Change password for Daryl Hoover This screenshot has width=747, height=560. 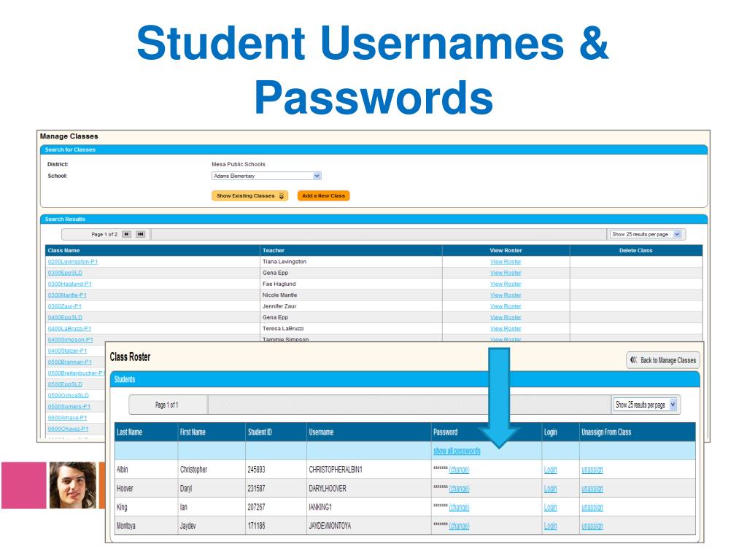tap(460, 489)
